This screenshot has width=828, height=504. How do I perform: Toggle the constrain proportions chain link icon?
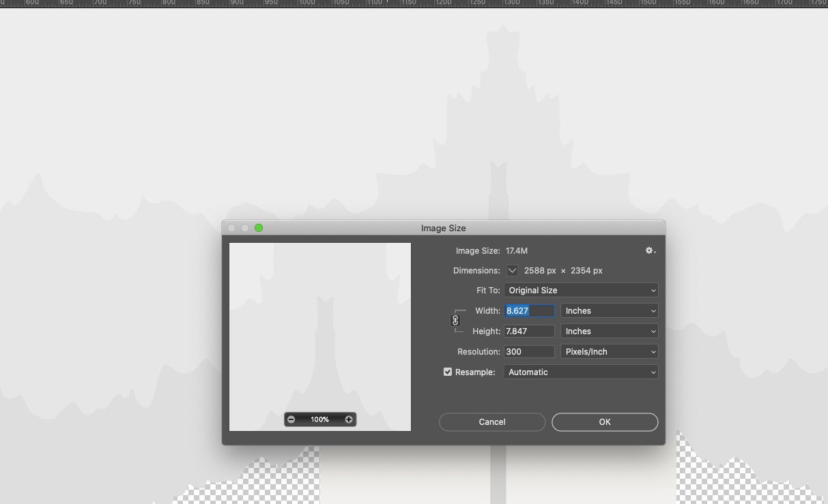point(455,321)
